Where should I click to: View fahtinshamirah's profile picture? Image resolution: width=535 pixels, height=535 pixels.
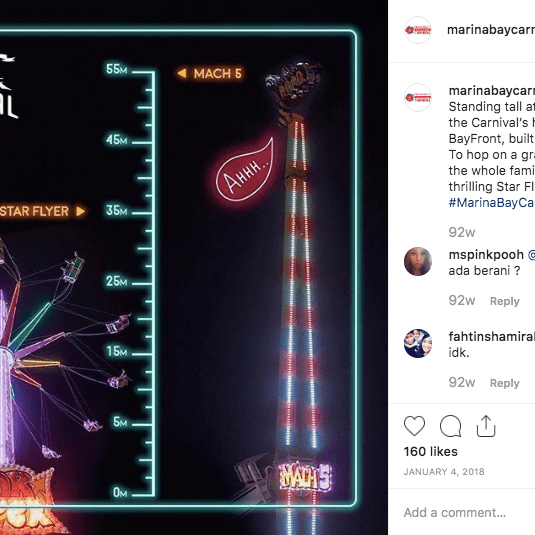pyautogui.click(x=418, y=343)
